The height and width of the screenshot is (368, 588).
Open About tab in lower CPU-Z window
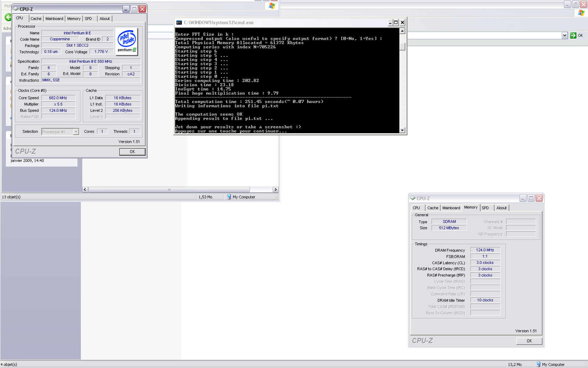[502, 208]
